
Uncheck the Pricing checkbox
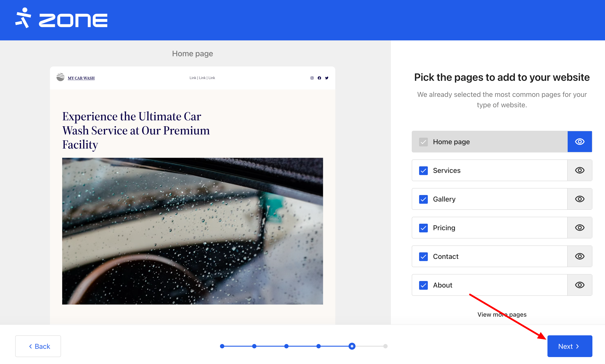(x=423, y=228)
